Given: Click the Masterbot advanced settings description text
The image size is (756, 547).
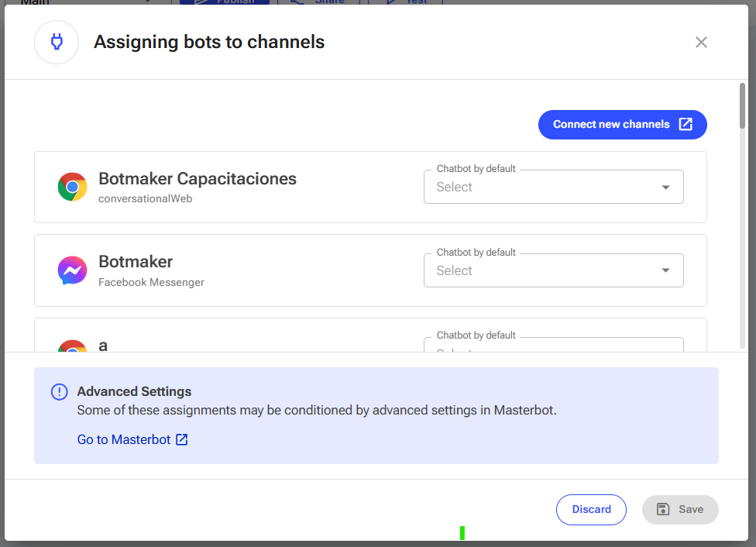Looking at the screenshot, I should 317,411.
